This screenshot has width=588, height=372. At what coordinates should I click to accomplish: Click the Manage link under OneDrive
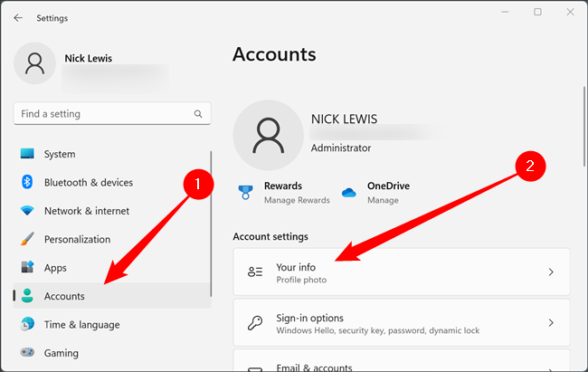[383, 198]
